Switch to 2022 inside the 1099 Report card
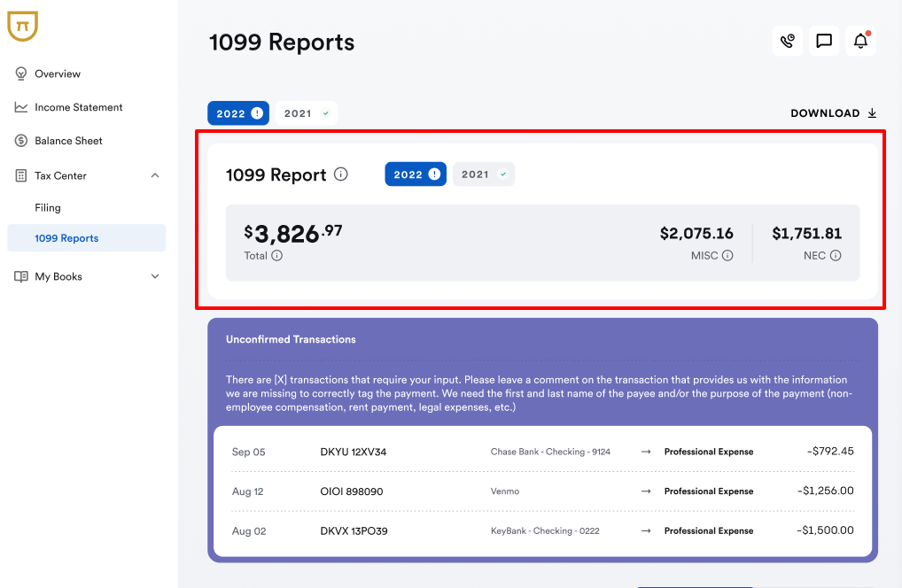This screenshot has width=902, height=588. pos(416,174)
